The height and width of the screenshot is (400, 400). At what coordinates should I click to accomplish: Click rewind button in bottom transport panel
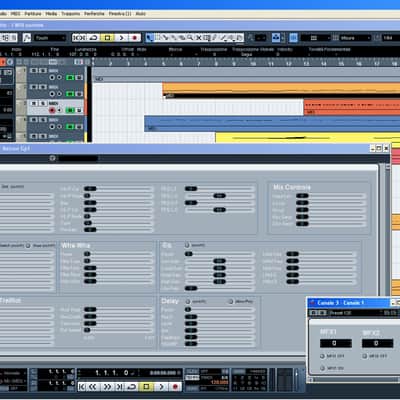pyautogui.click(x=93, y=387)
